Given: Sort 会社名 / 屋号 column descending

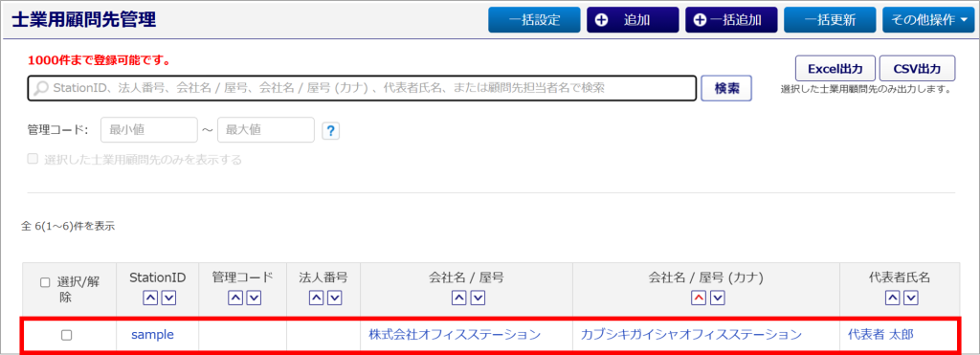Looking at the screenshot, I should 477,299.
